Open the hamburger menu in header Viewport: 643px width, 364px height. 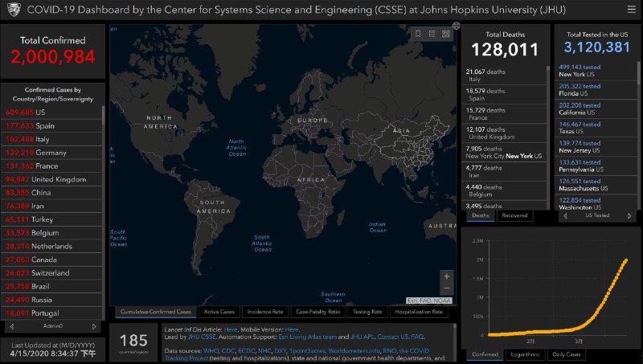pyautogui.click(x=632, y=9)
